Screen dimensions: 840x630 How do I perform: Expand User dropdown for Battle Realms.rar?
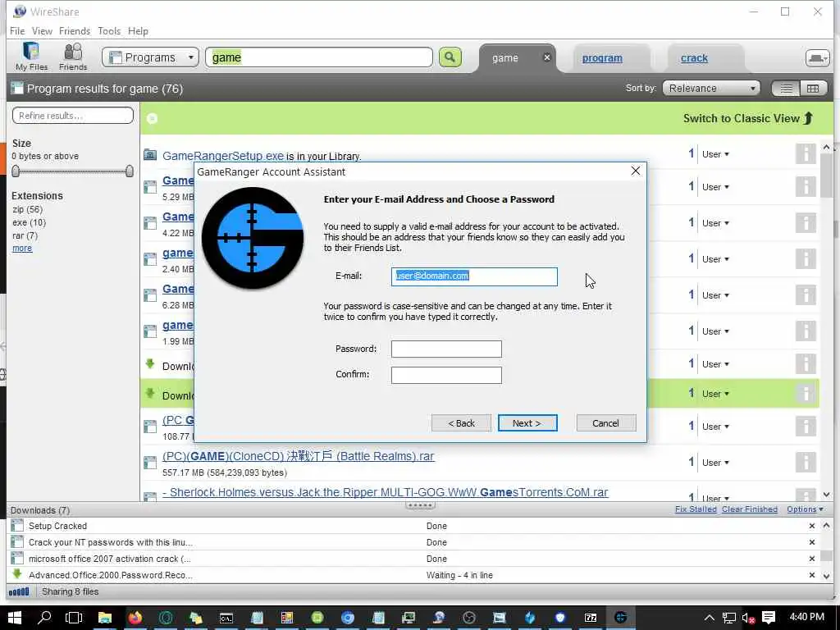tap(715, 463)
